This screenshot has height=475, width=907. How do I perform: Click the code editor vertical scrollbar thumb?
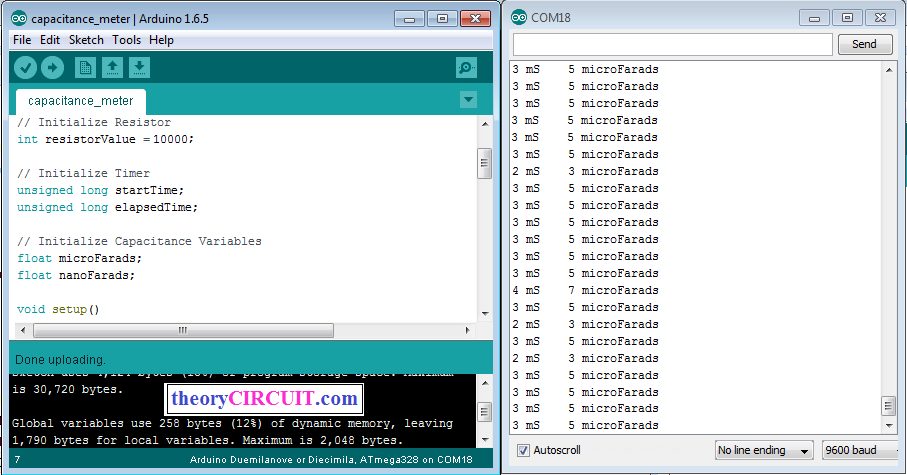485,164
